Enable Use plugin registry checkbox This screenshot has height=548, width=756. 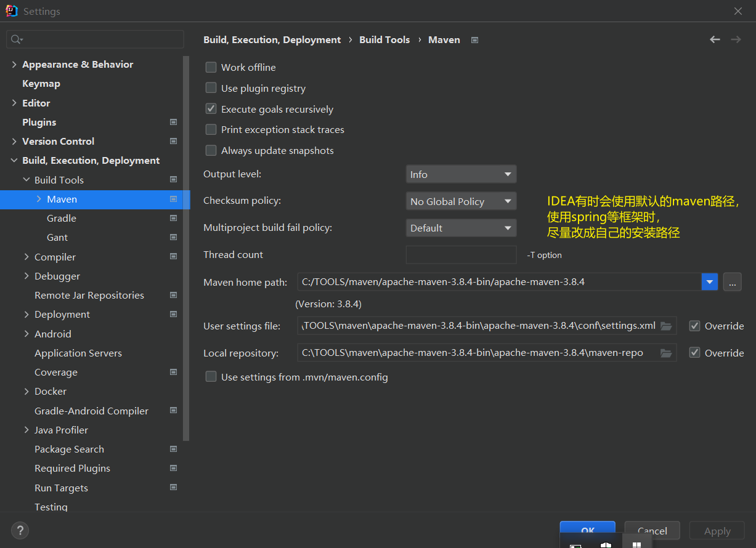click(x=211, y=88)
